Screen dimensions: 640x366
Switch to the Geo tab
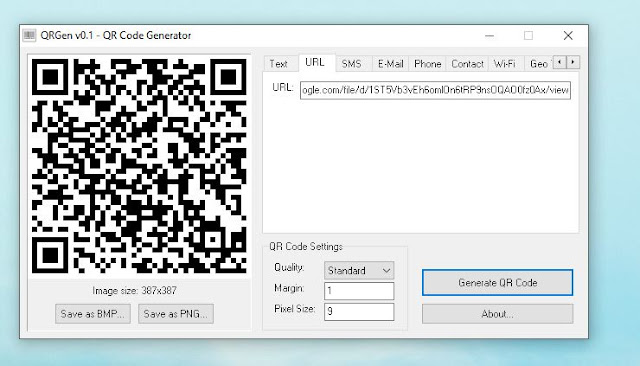[x=538, y=64]
